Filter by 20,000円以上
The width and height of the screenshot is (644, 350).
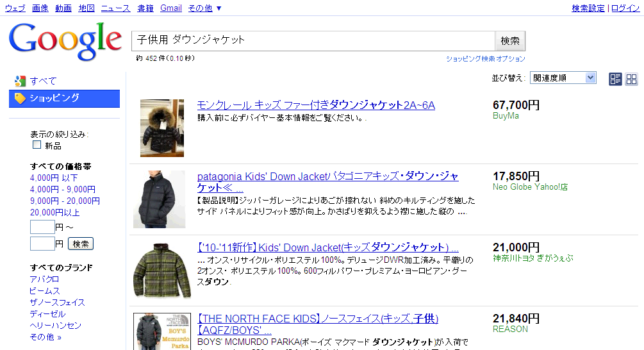pos(54,212)
